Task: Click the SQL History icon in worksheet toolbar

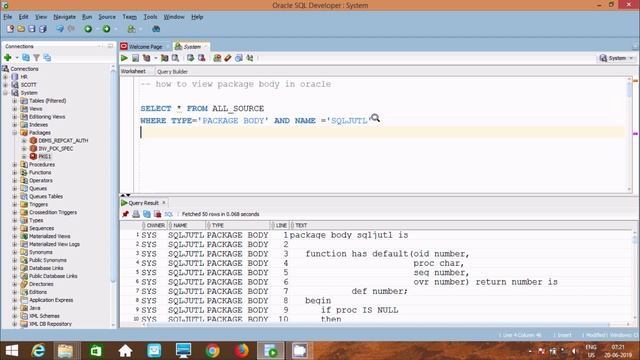Action: coord(239,58)
